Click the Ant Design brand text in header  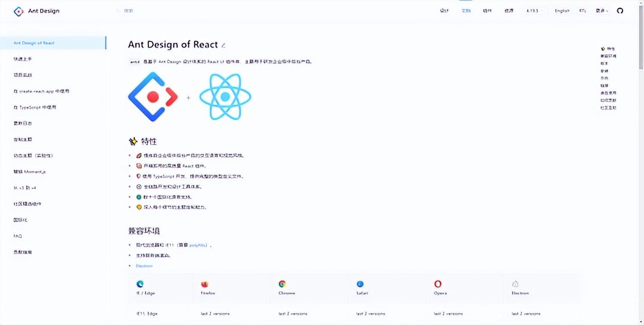click(x=43, y=11)
